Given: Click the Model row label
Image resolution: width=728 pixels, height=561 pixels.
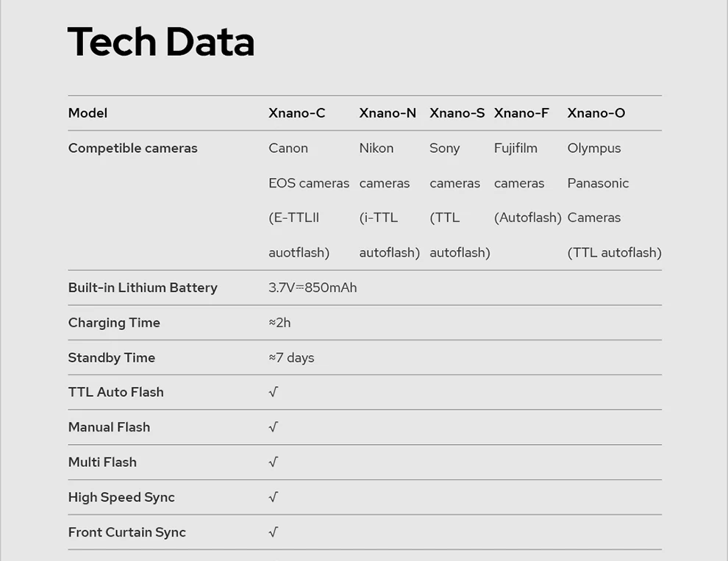Looking at the screenshot, I should coord(88,113).
